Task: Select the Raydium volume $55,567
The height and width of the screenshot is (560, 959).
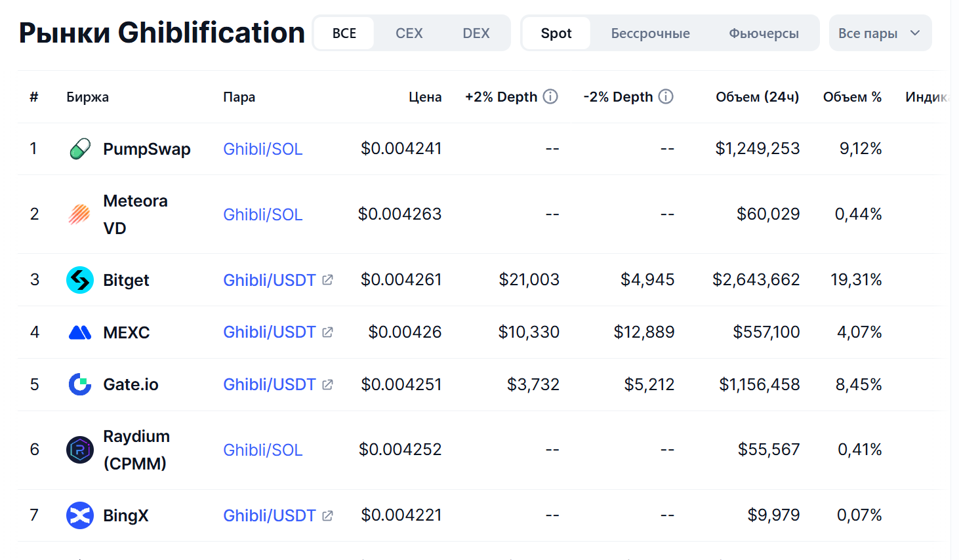Action: pos(769,450)
